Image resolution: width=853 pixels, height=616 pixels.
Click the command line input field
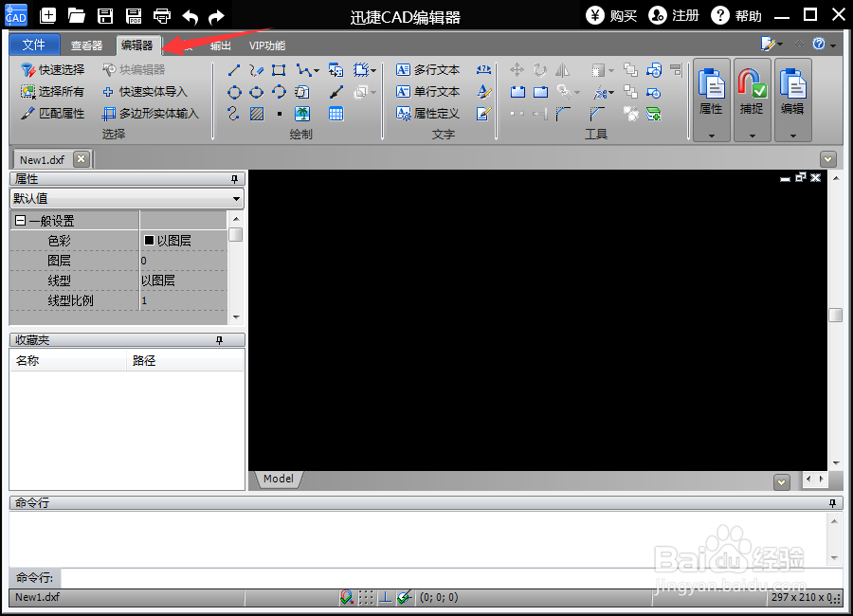451,578
